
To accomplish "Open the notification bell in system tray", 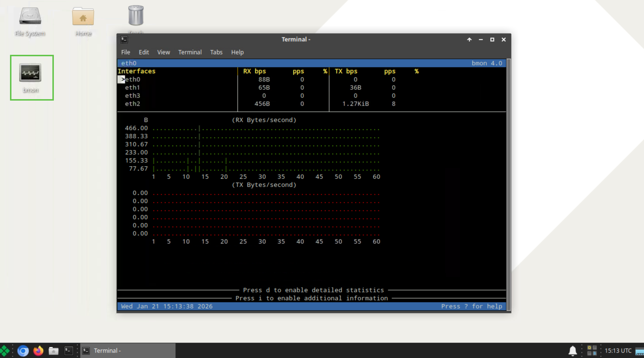I will [x=572, y=351].
